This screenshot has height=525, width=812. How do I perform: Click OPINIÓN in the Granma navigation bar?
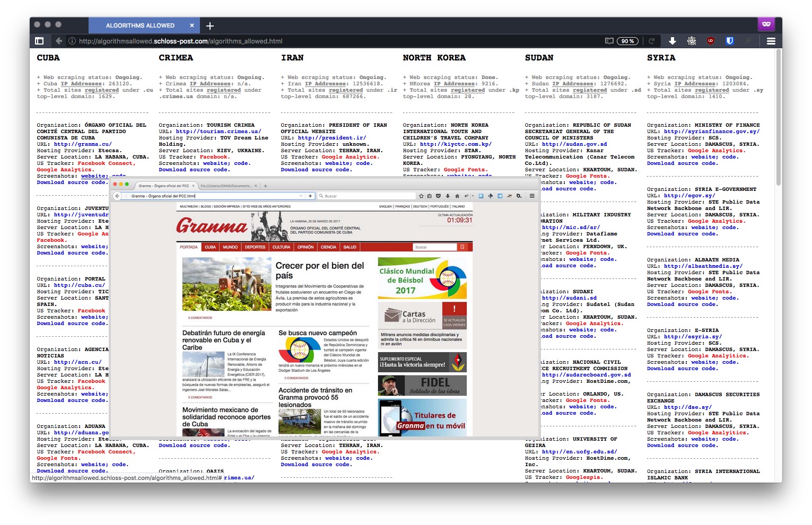306,247
